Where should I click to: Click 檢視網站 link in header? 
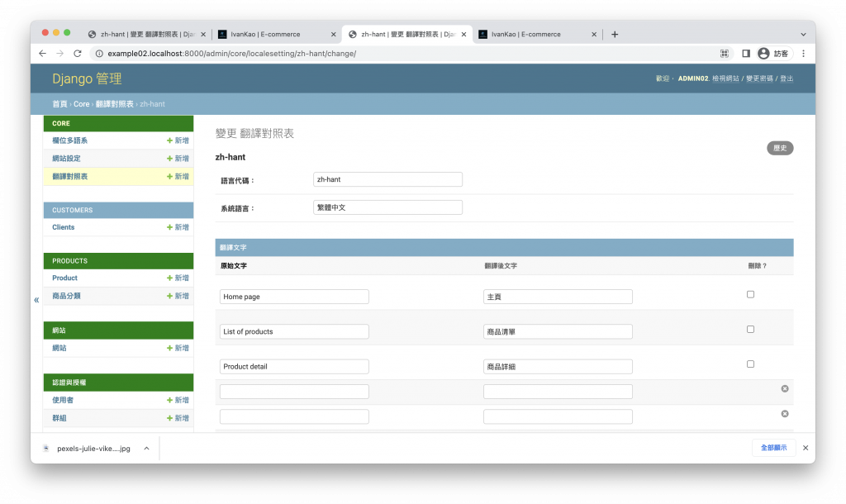pos(725,78)
